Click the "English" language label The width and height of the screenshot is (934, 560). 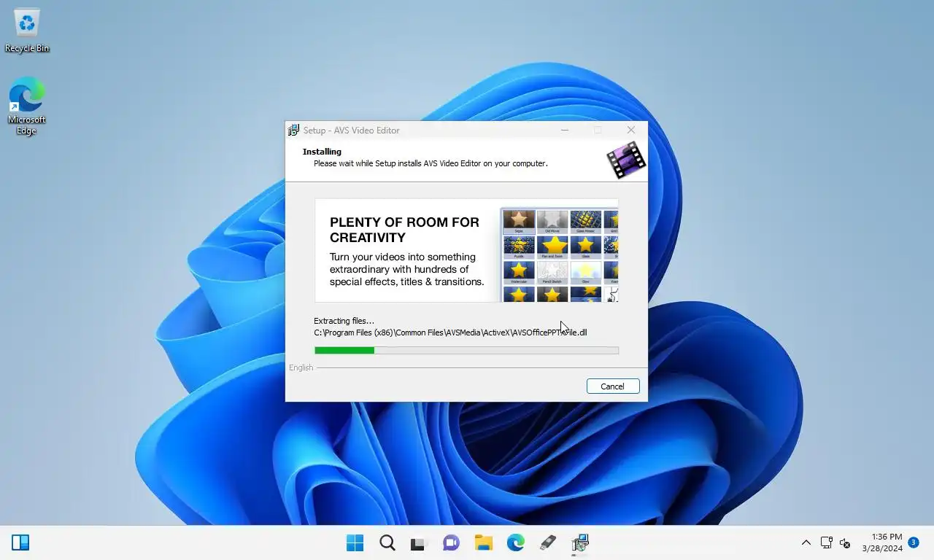(301, 367)
